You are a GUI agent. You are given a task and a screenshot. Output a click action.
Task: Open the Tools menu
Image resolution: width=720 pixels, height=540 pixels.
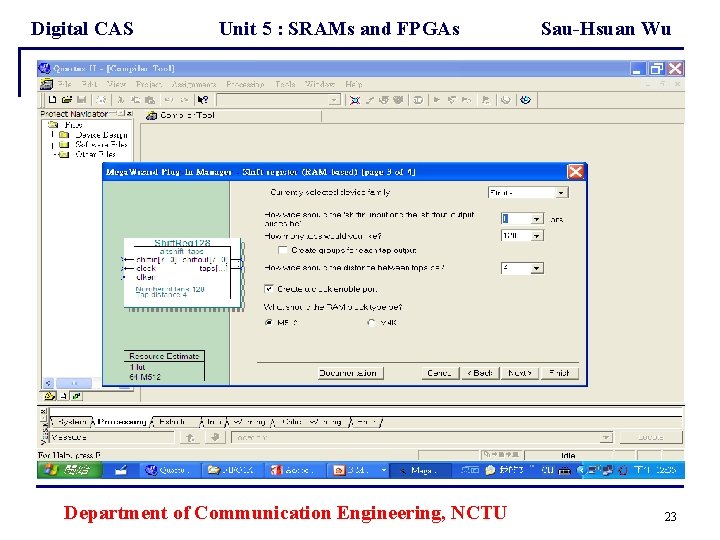tap(285, 84)
